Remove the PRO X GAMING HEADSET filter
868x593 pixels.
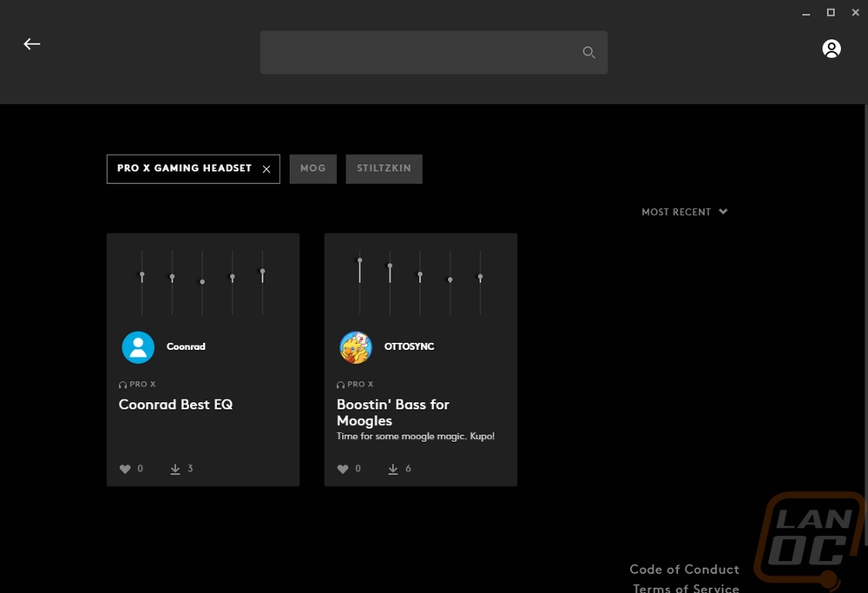[266, 169]
